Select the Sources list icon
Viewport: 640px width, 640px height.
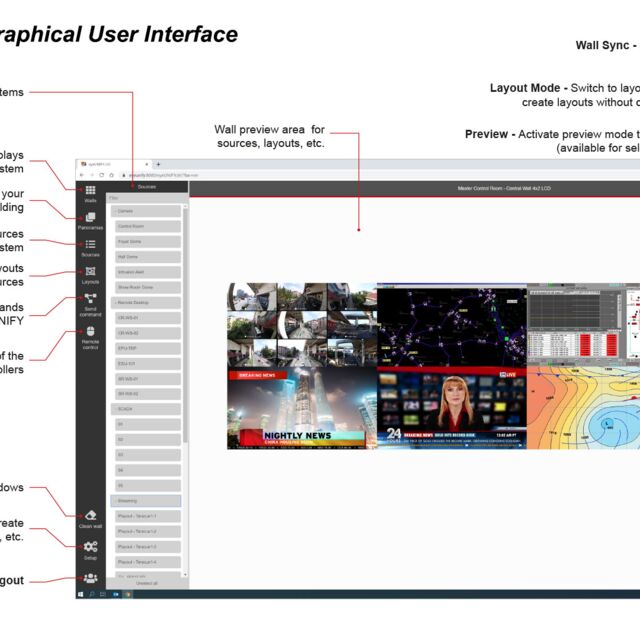(x=90, y=244)
